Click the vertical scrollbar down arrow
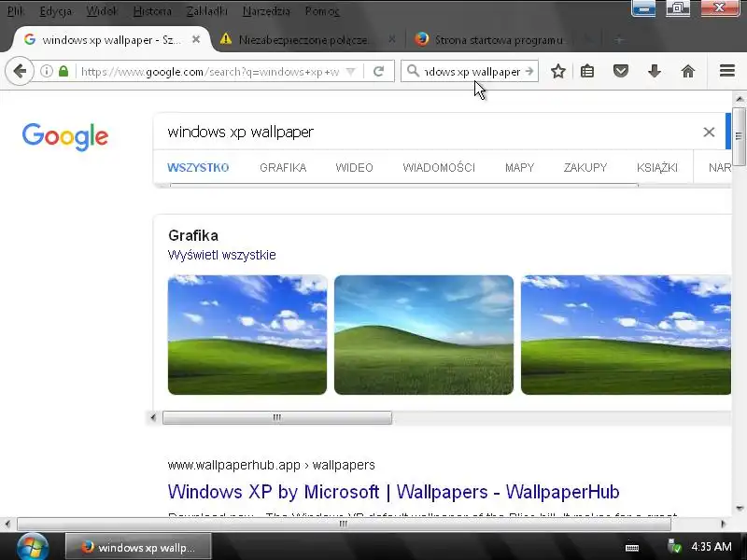This screenshot has height=560, width=747. 739,508
